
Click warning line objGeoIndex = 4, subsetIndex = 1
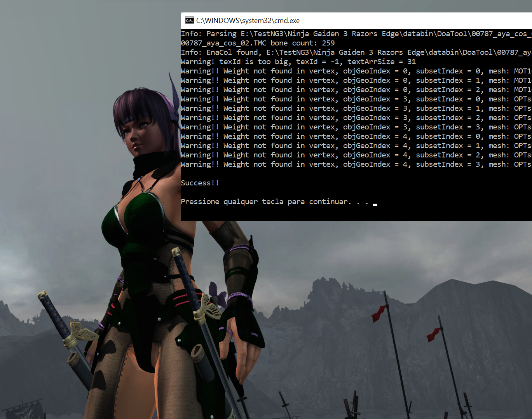point(356,146)
